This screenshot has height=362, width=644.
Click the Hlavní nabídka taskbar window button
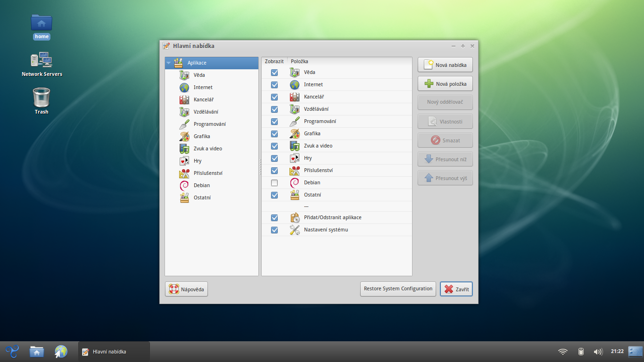114,352
